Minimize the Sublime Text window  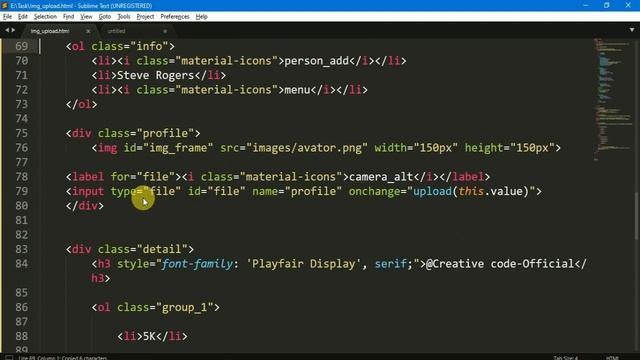[586, 5]
